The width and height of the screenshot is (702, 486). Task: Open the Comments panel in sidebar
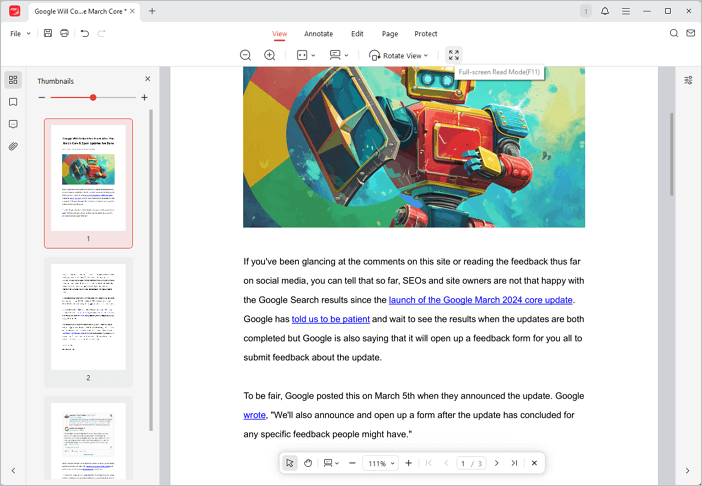[13, 124]
